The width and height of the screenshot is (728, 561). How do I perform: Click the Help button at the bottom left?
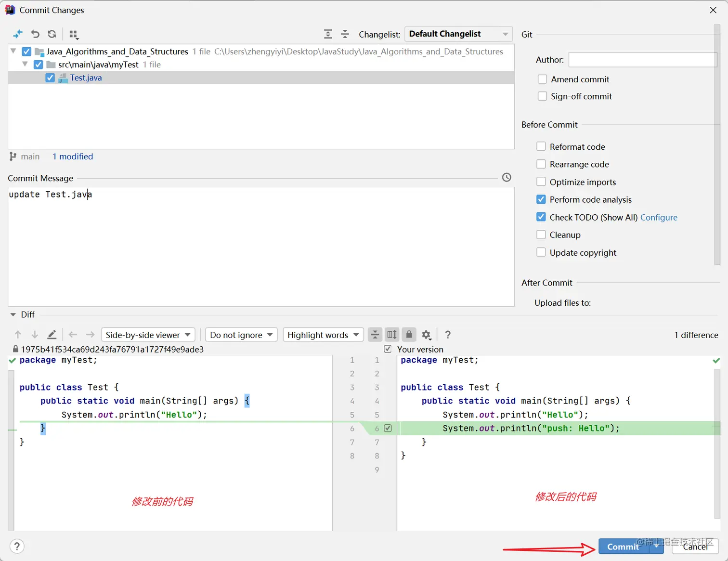point(17,546)
